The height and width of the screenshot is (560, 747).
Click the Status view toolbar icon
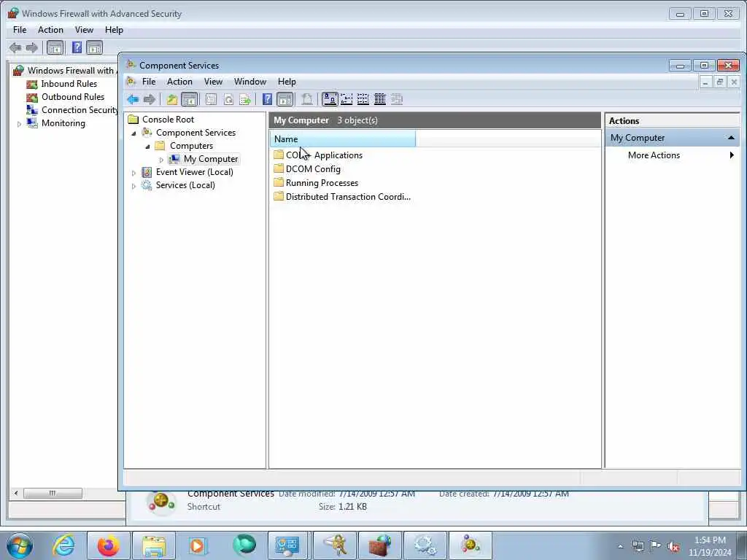click(x=396, y=99)
